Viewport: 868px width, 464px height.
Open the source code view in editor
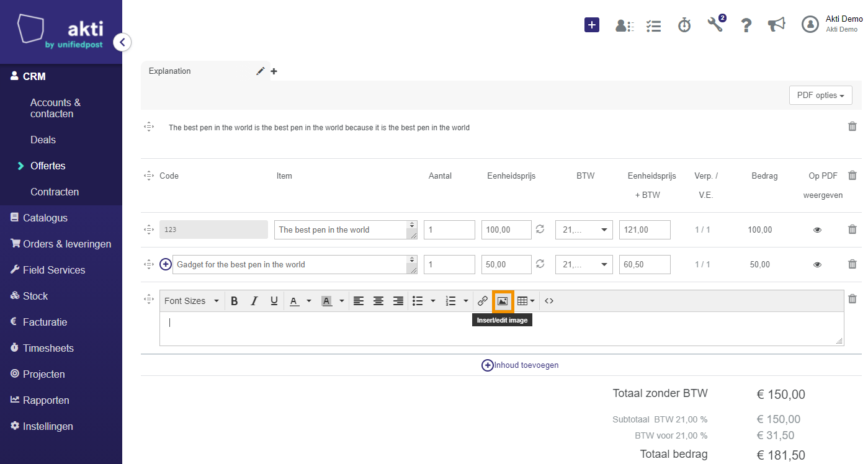coord(549,301)
